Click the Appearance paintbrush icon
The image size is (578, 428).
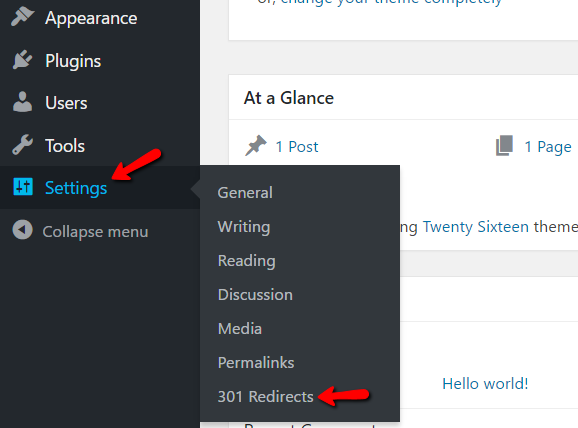click(22, 17)
